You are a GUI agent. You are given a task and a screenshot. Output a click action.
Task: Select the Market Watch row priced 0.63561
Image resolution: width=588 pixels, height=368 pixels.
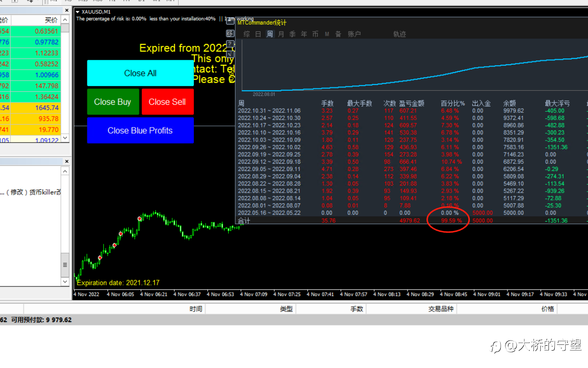[30, 31]
